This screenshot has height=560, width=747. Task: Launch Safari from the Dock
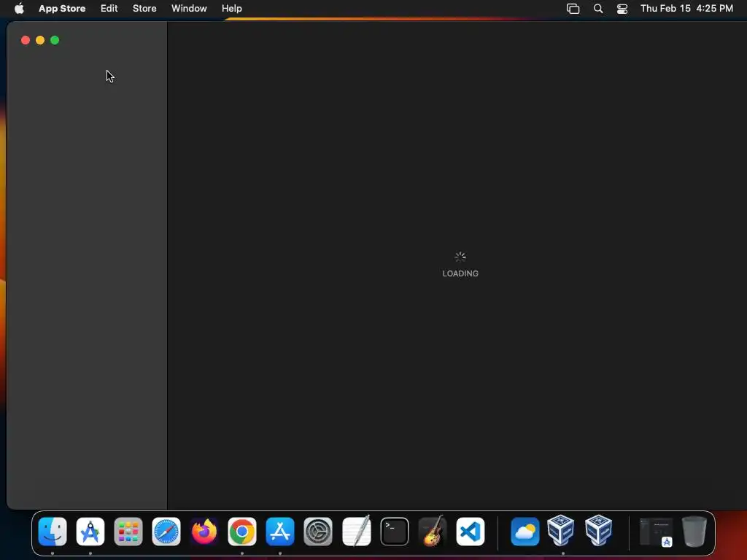[166, 532]
